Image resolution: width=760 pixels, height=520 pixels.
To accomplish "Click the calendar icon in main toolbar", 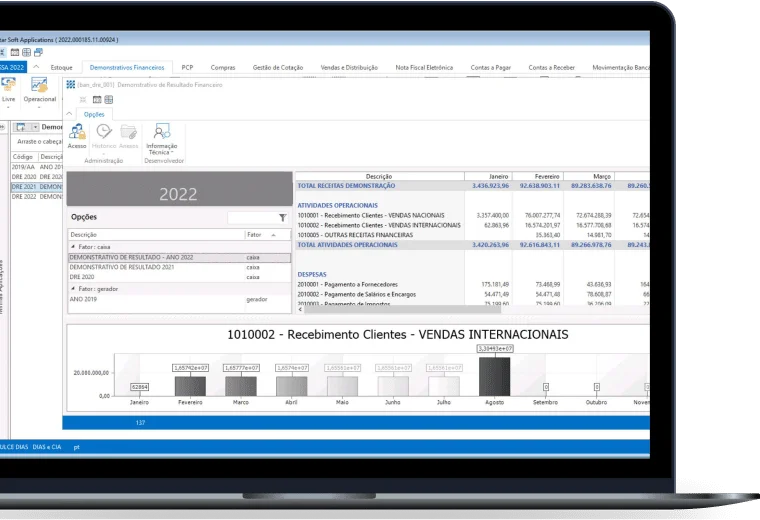I will pyautogui.click(x=15, y=52).
